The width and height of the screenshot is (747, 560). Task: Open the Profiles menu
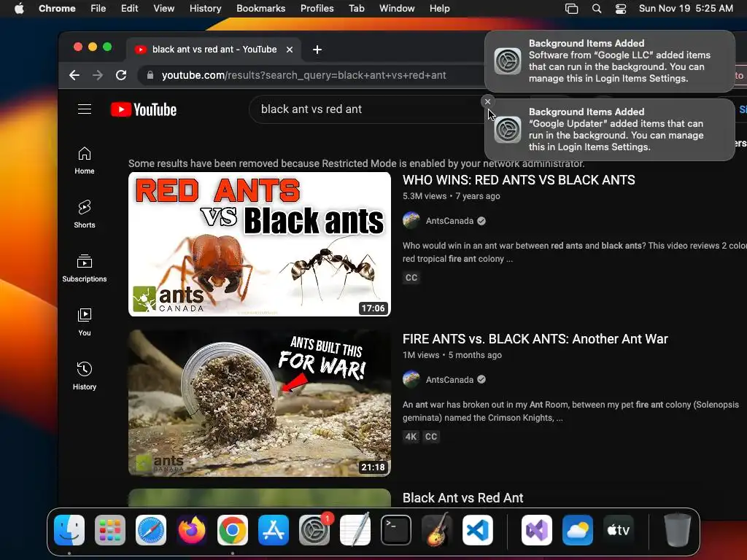click(317, 9)
